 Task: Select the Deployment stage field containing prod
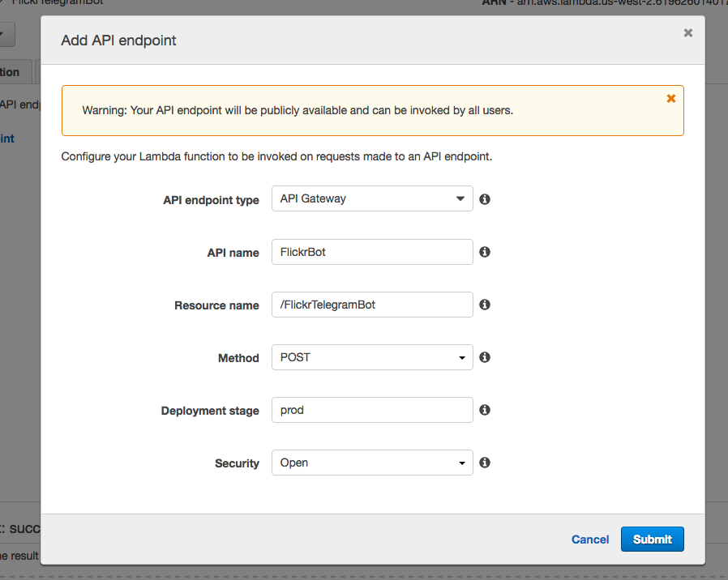(x=372, y=410)
